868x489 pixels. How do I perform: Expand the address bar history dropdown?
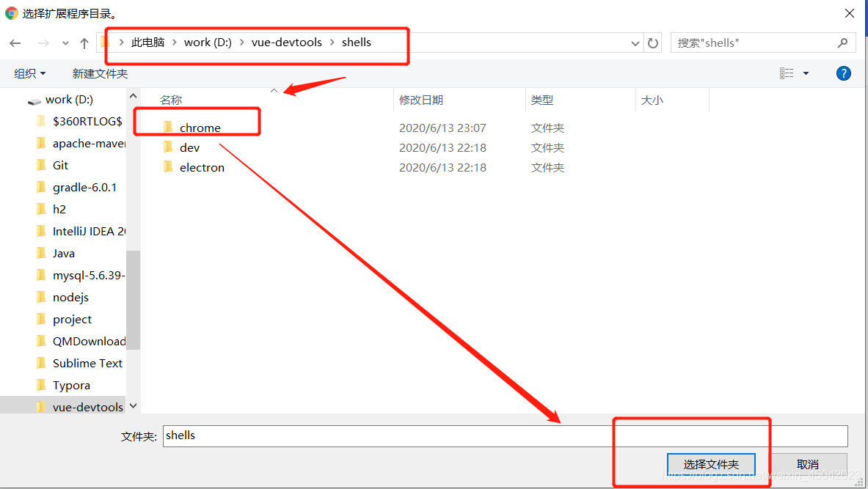point(635,43)
